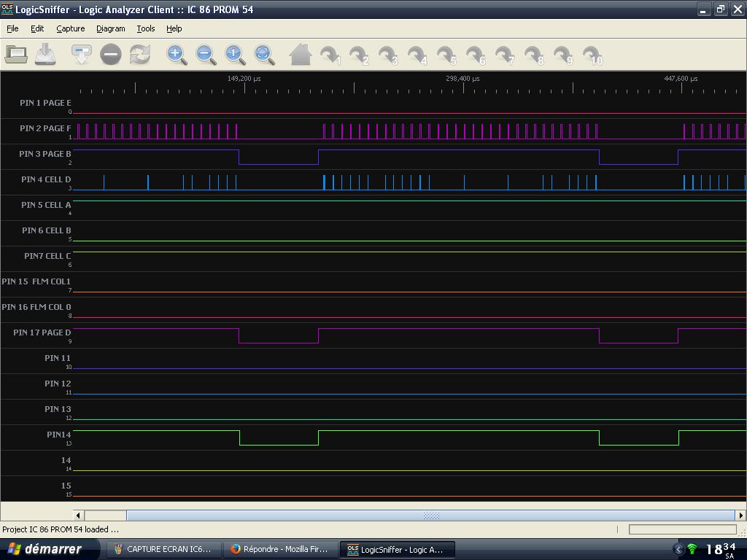Click the Stop capture icon
The height and width of the screenshot is (560, 747).
[110, 55]
